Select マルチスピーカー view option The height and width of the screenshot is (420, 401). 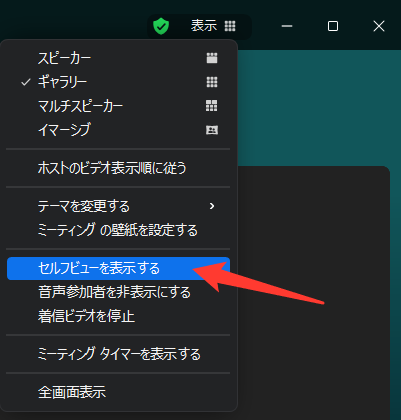118,106
